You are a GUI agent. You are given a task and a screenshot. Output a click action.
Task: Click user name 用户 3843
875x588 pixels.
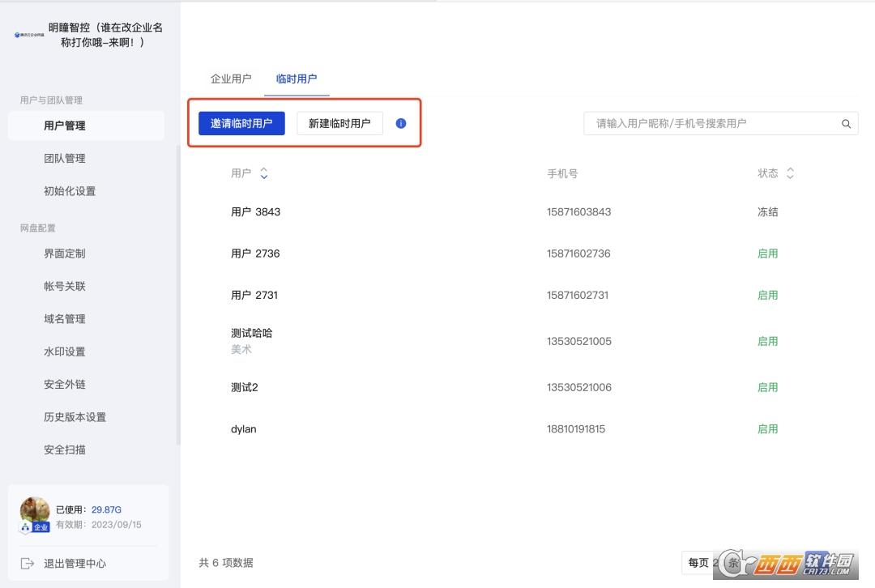(255, 212)
